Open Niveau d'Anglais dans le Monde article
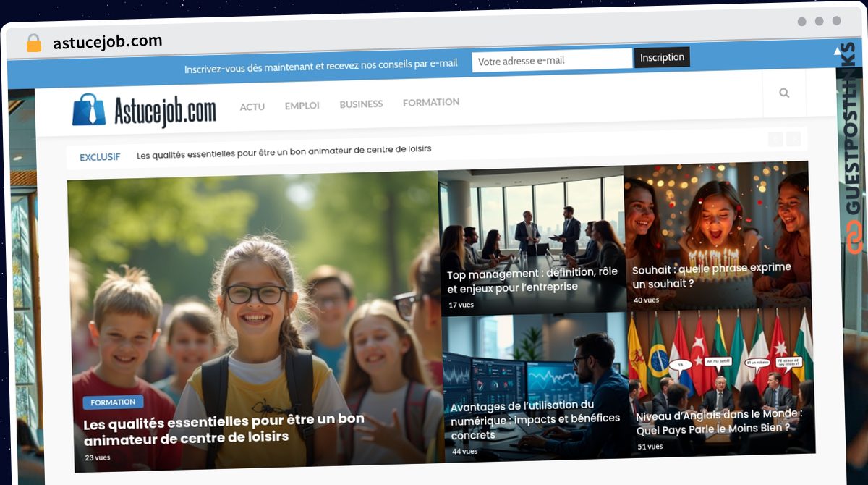Viewport: 868px width, 485px height. 719,422
